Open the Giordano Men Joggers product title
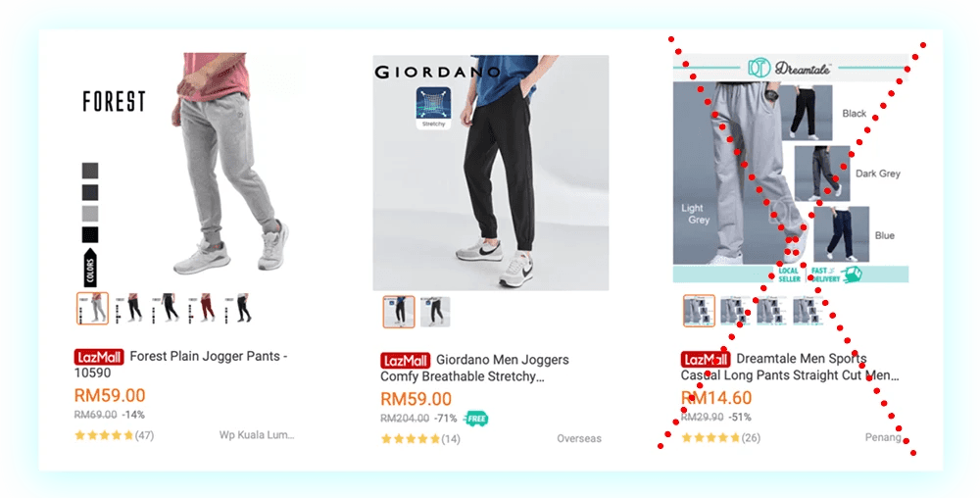The height and width of the screenshot is (498, 980). coord(475,368)
